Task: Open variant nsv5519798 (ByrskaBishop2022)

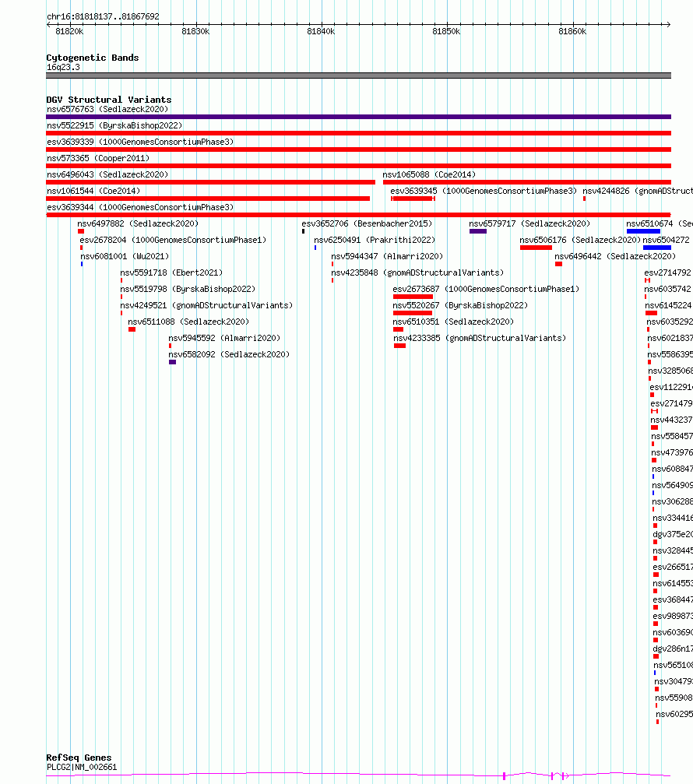Action: 188,290
